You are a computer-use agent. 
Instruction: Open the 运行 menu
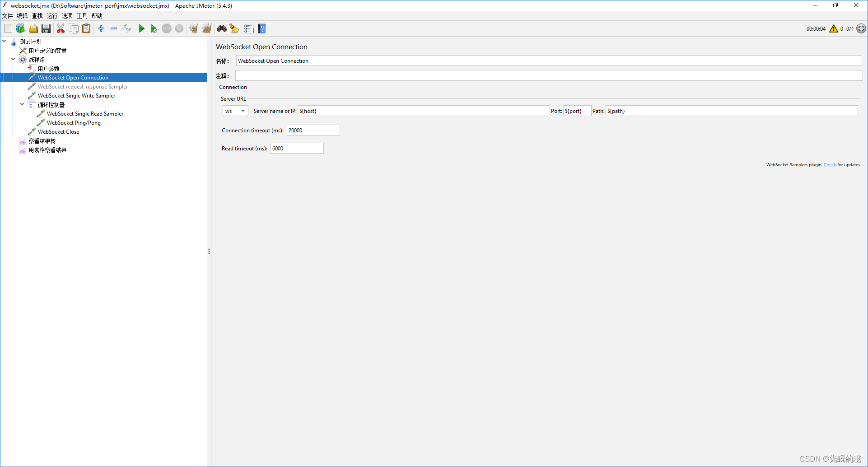[x=52, y=16]
